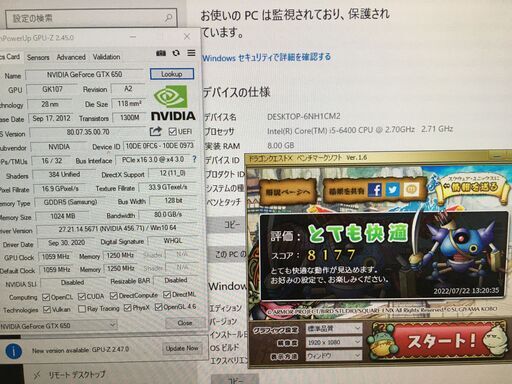Click the Driver Version field

[x=117, y=229]
